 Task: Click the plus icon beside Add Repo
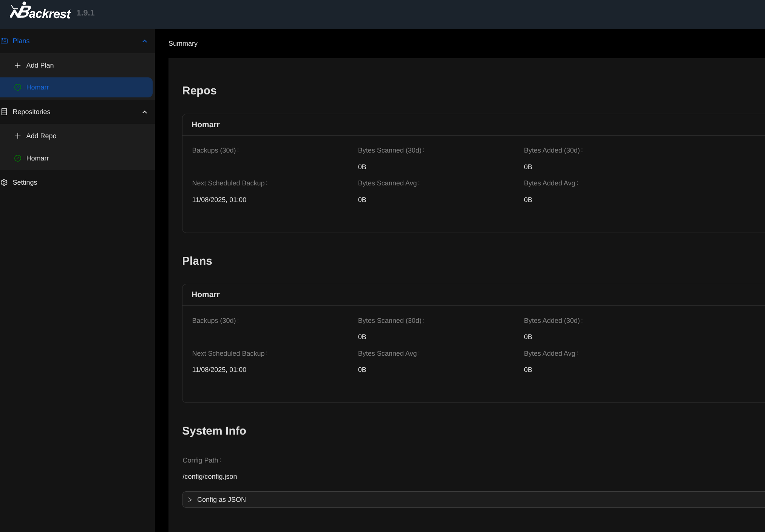tap(18, 136)
